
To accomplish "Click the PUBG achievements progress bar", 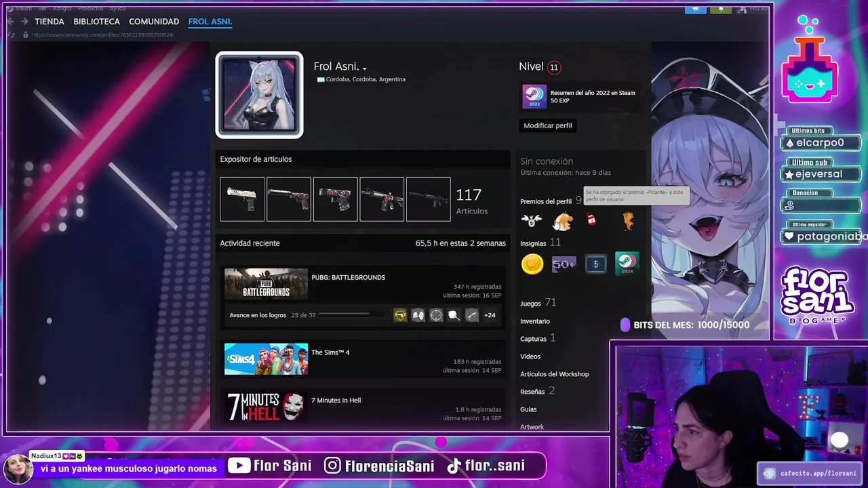I will point(353,314).
